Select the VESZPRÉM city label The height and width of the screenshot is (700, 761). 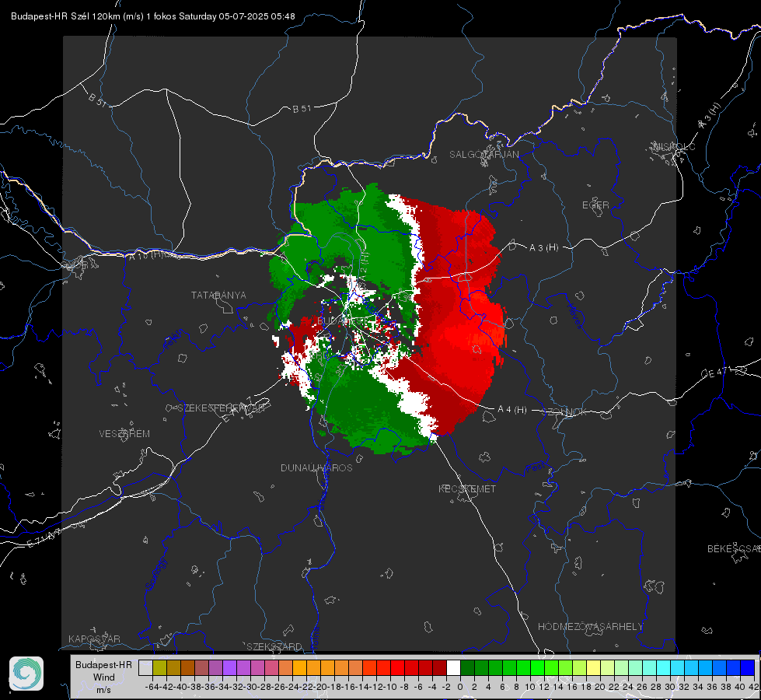pos(124,433)
